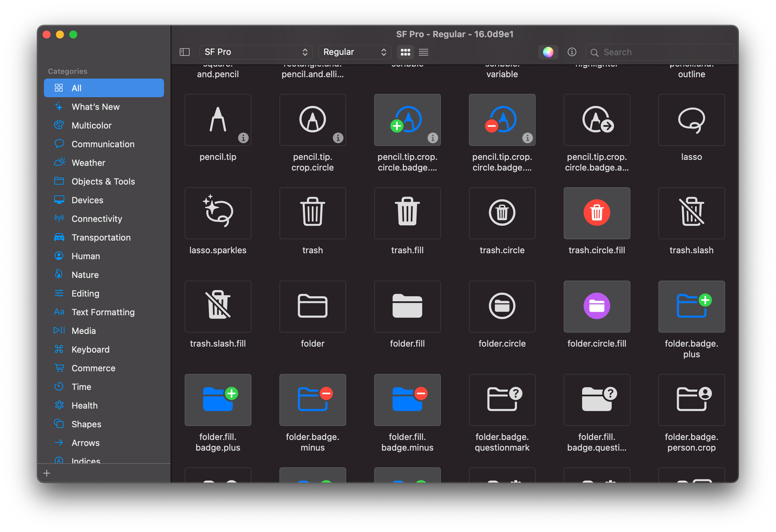776x532 pixels.
Task: Select the pencil tip symbol with green plus badge
Action: point(407,120)
